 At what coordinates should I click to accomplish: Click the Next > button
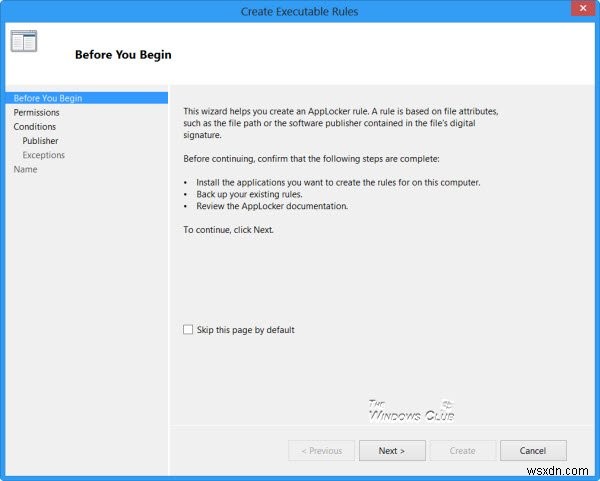(x=392, y=450)
